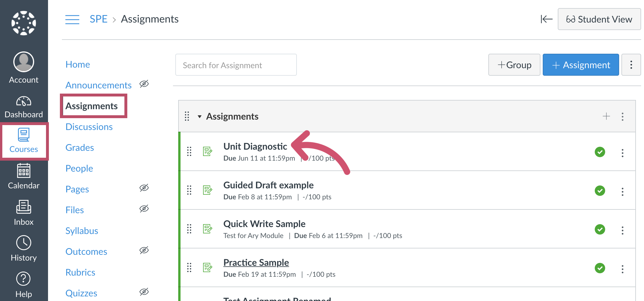
Task: Click drag handle for Guided Draft example row
Action: [189, 190]
